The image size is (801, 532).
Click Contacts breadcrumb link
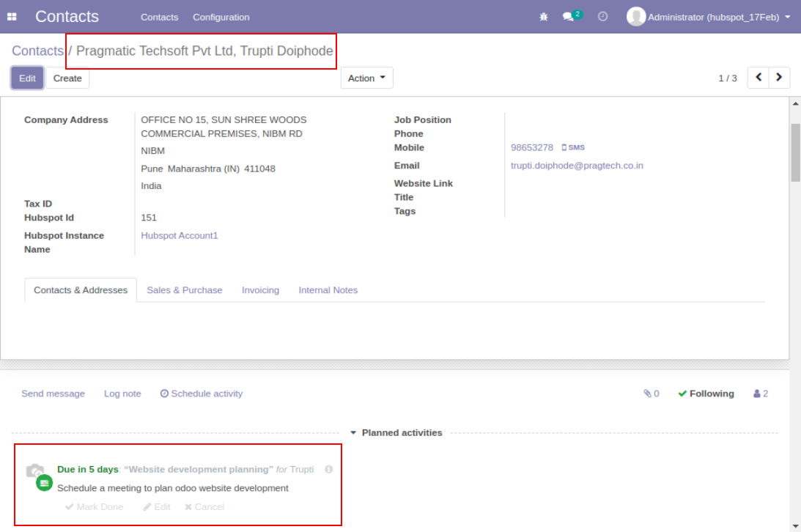click(x=38, y=51)
